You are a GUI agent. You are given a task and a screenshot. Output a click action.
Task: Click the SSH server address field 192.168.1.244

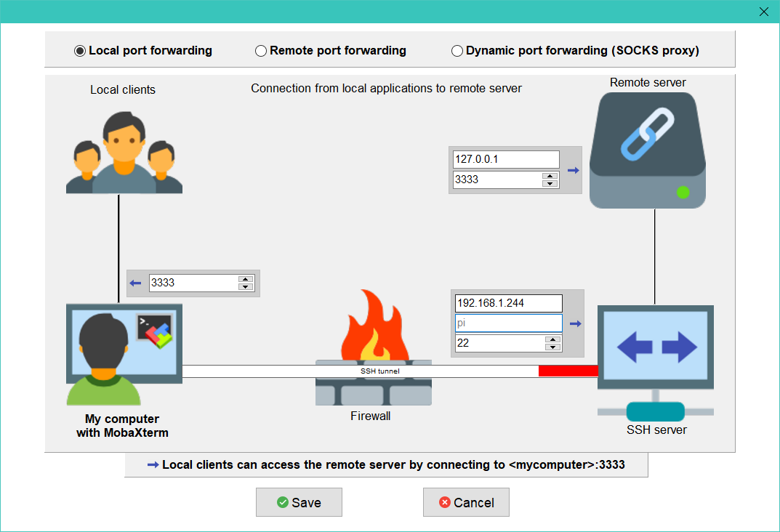coord(508,303)
